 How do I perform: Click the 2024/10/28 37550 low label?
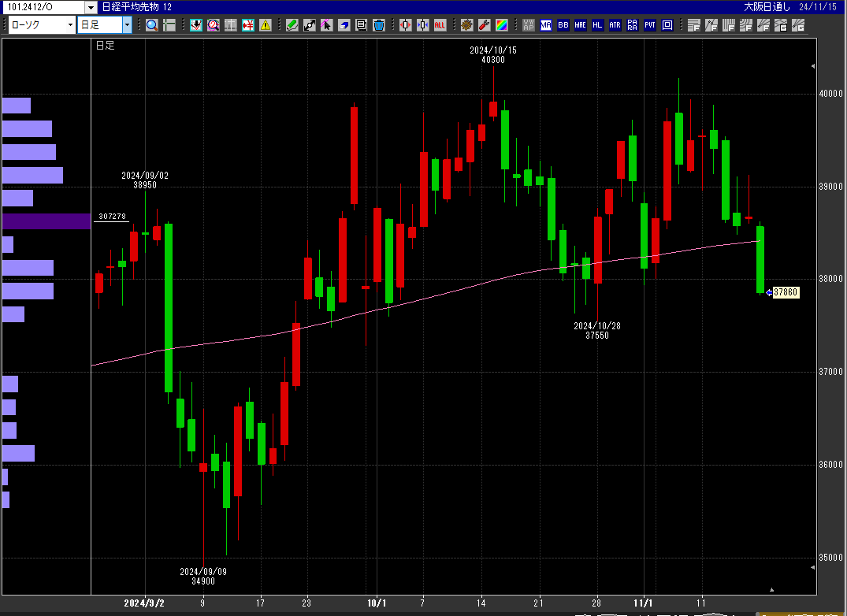[x=597, y=330]
